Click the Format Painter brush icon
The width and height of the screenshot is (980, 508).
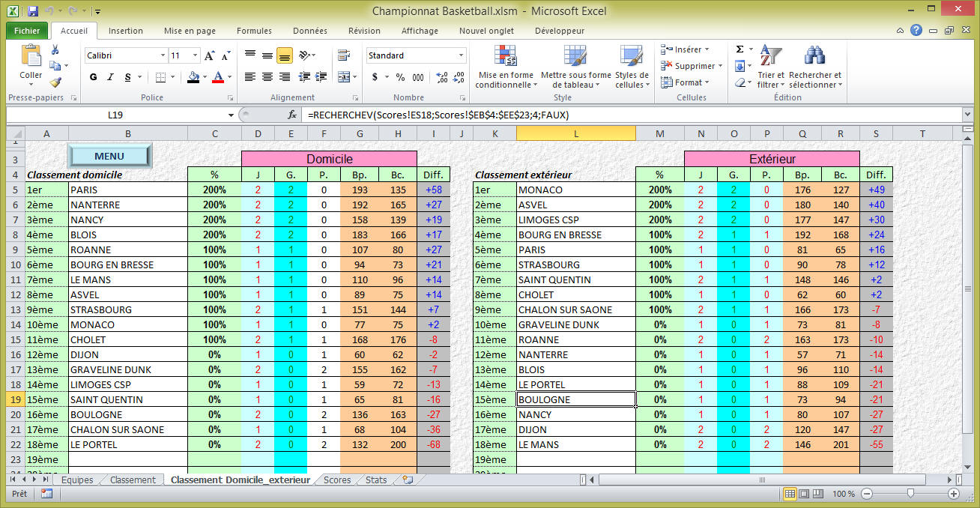tap(55, 82)
